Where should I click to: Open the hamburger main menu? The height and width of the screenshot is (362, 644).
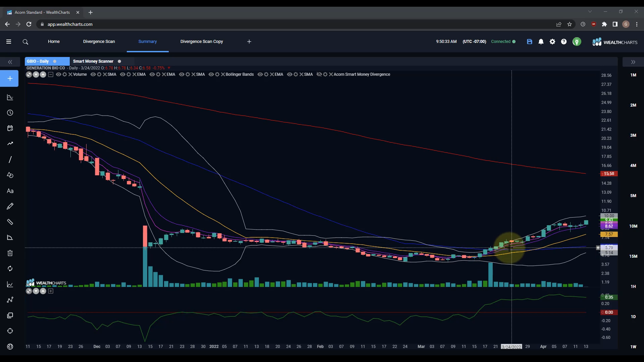click(x=9, y=42)
